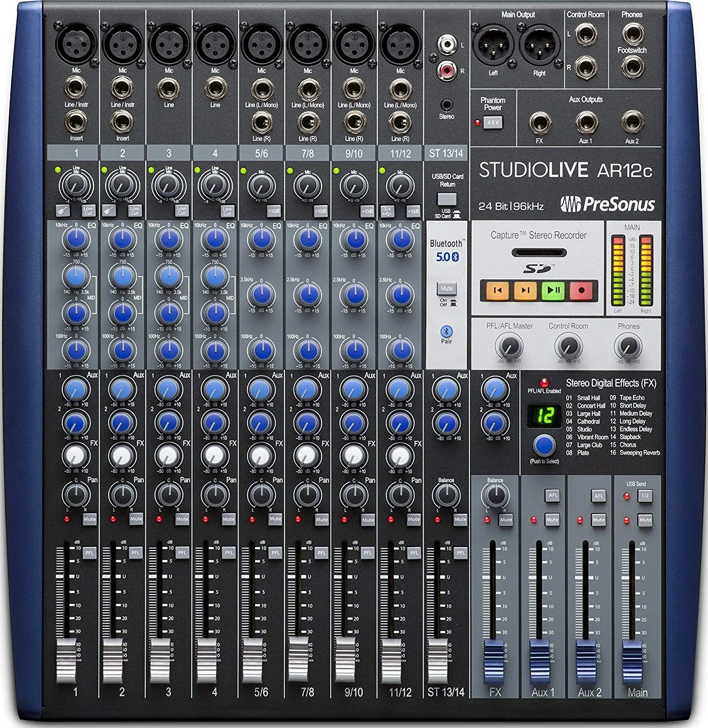Viewport: 708px width, 728px height.
Task: Select the ST 13/14 channel label strip
Action: [x=447, y=153]
